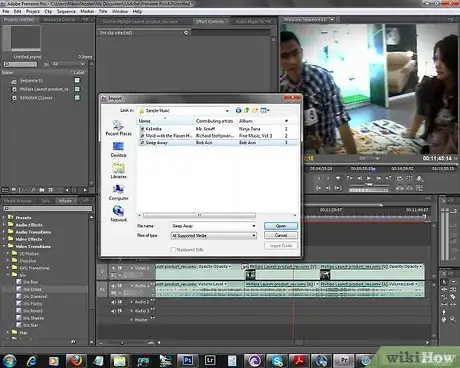Switch to the Media Browser tab
The width and height of the screenshot is (460, 368).
tap(18, 201)
